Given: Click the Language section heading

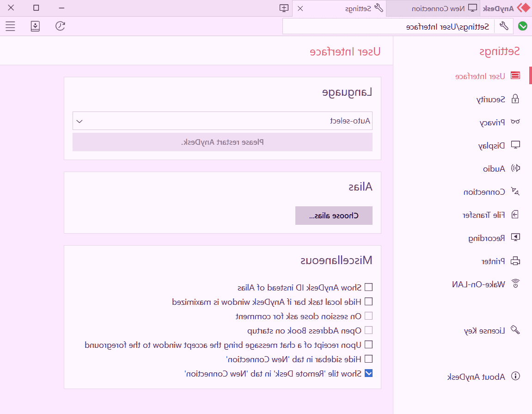Looking at the screenshot, I should point(347,93).
